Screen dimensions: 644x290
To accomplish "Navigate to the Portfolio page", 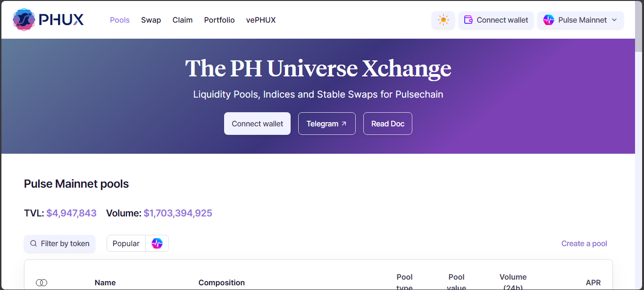I will [219, 20].
